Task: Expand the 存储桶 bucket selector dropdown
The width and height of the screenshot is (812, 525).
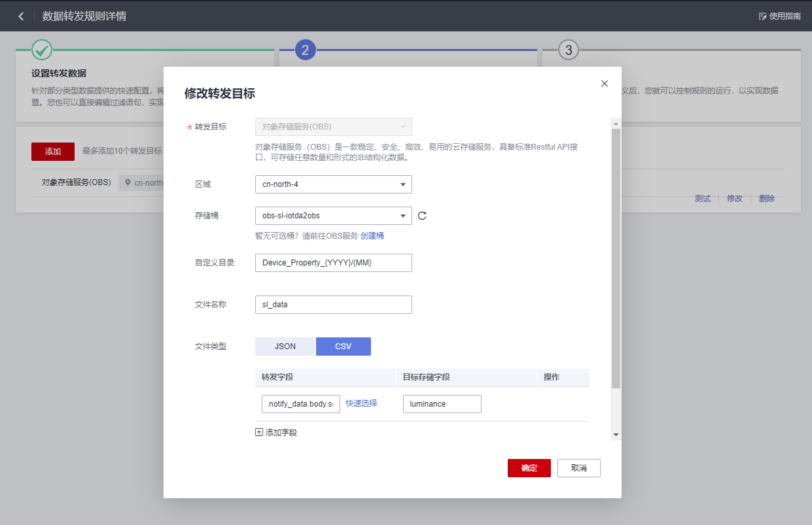Action: click(x=333, y=216)
